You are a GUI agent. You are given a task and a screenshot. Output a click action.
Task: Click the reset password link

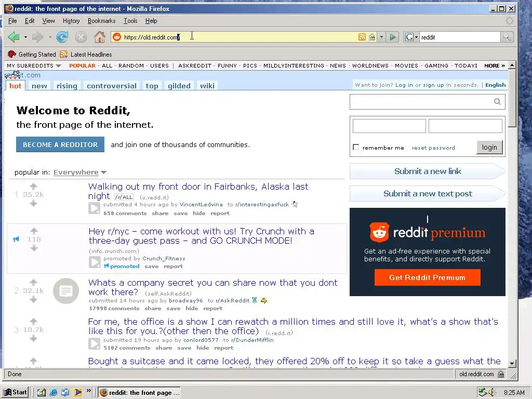point(433,148)
